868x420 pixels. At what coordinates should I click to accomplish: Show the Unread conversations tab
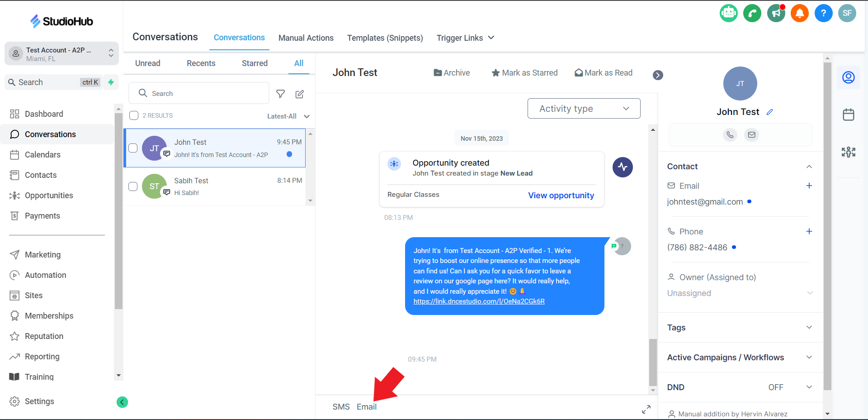tap(148, 63)
